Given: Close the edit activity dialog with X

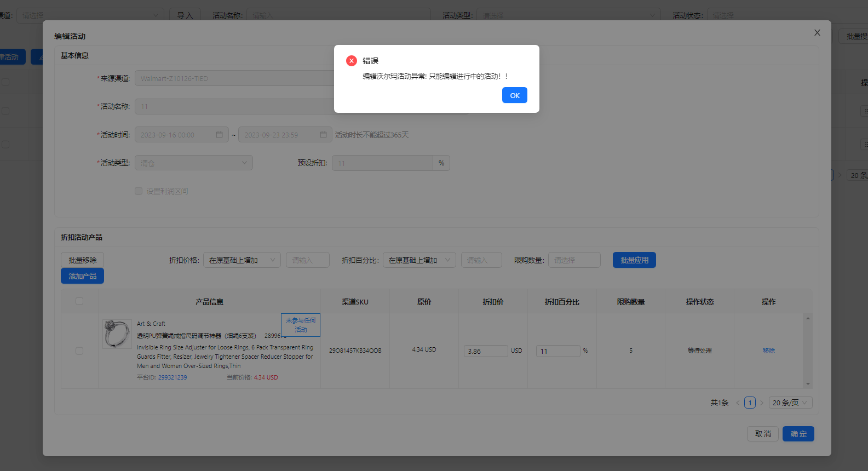Looking at the screenshot, I should tap(817, 33).
